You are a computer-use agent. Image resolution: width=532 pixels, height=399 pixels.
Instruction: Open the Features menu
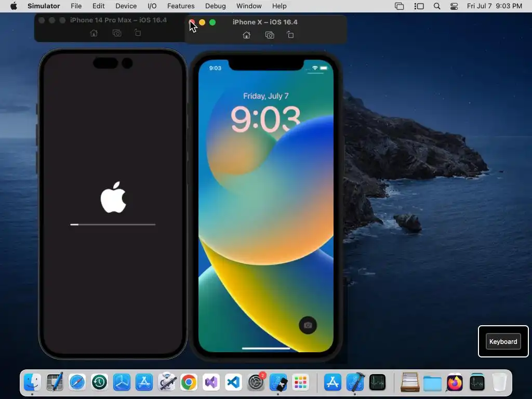pos(181,6)
